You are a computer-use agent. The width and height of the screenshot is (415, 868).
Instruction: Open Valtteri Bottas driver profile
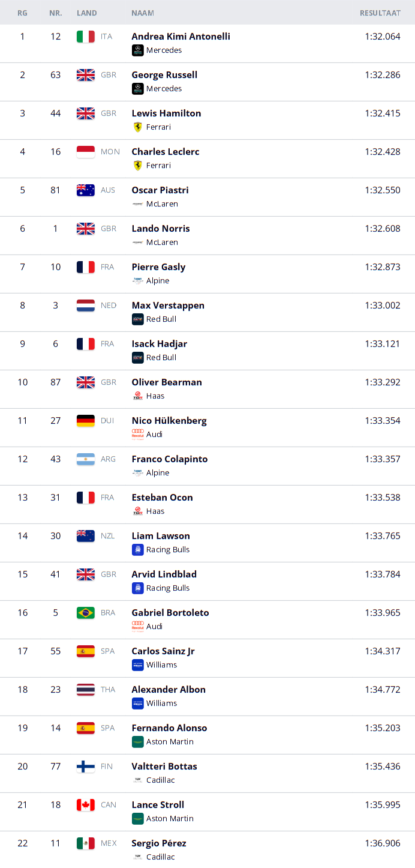click(164, 767)
